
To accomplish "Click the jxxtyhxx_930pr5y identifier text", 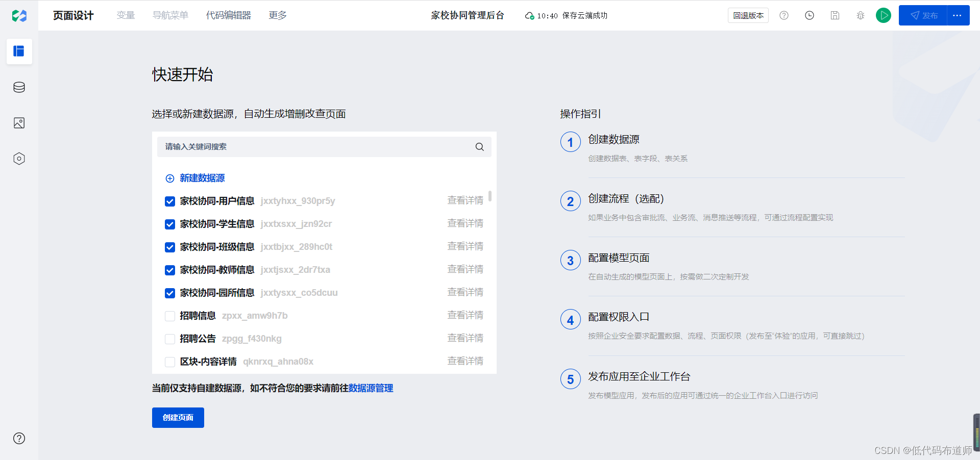I will click(x=298, y=201).
